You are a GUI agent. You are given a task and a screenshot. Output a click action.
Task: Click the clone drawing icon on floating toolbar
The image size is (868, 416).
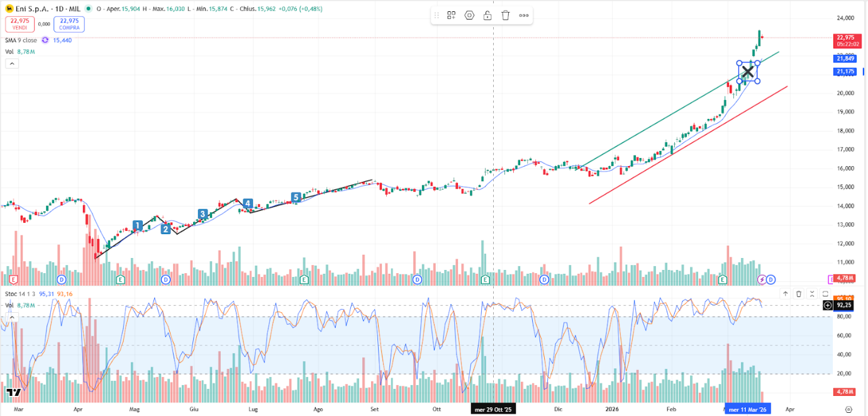pyautogui.click(x=451, y=14)
